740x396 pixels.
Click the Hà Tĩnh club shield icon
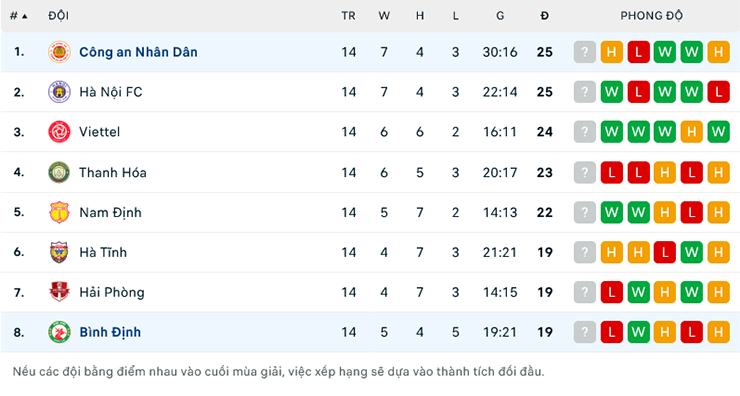coord(59,253)
